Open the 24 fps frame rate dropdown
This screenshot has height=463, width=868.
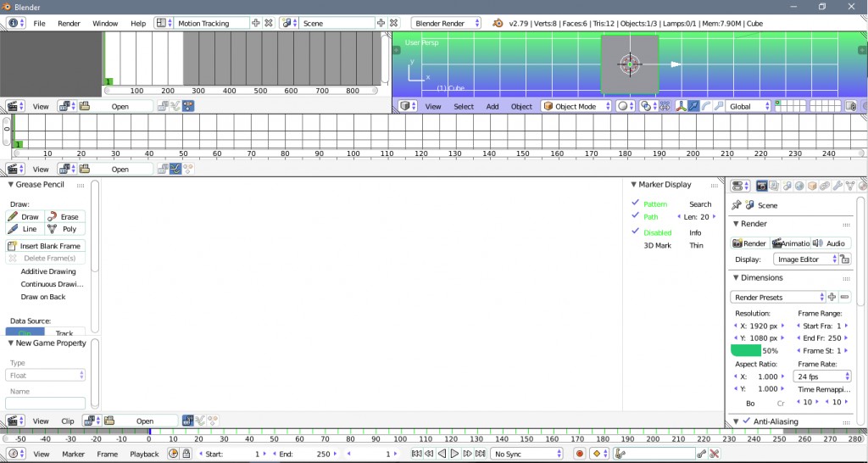tap(822, 376)
